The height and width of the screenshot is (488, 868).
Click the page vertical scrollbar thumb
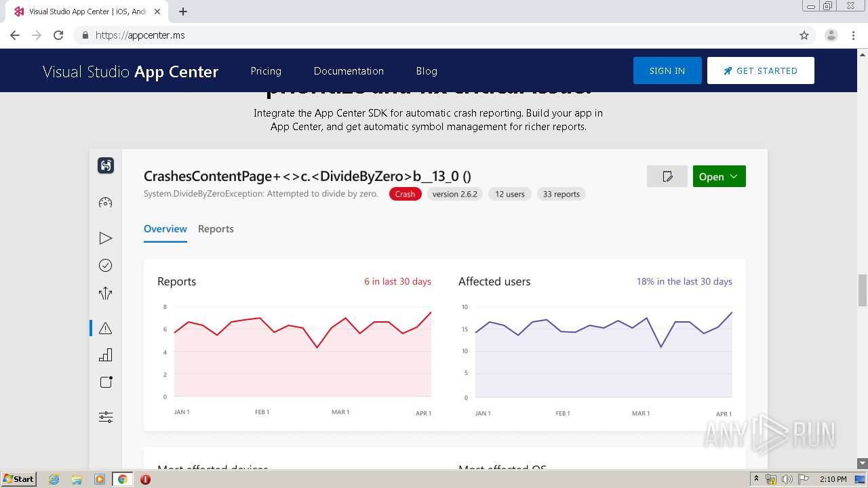pos(862,291)
